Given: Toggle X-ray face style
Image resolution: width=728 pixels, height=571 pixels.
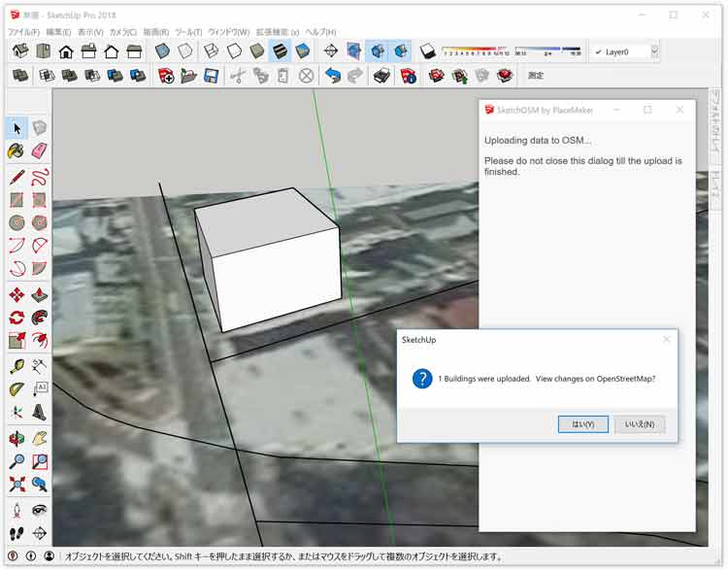Looking at the screenshot, I should click(162, 50).
